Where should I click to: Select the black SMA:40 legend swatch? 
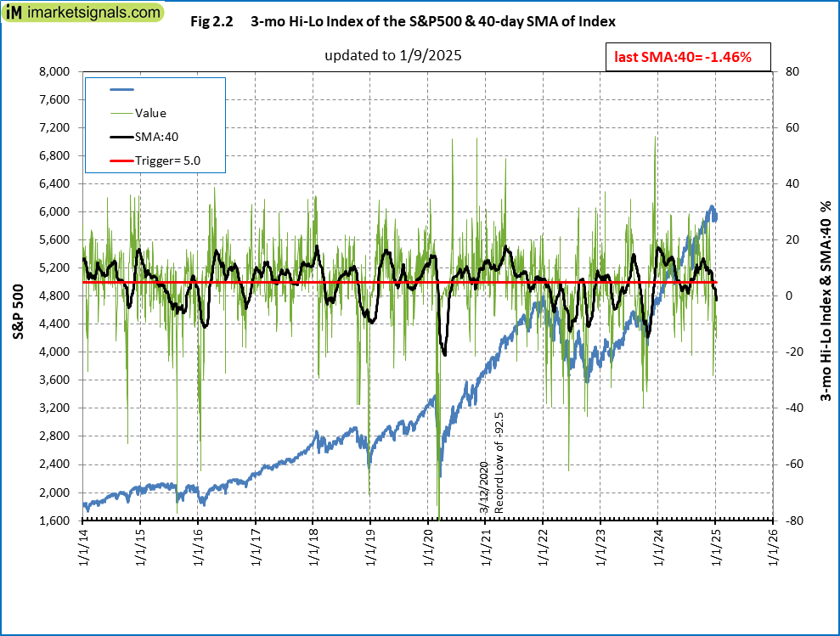[x=122, y=136]
